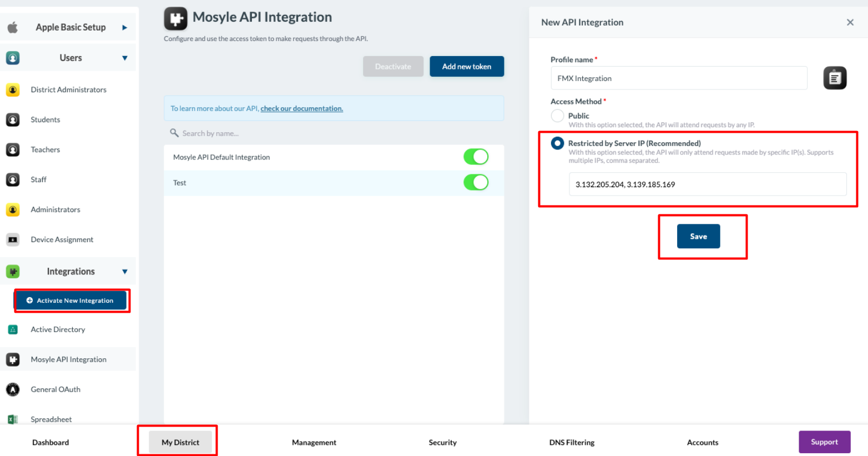Expand the Apple Basic Setup section

coord(125,27)
